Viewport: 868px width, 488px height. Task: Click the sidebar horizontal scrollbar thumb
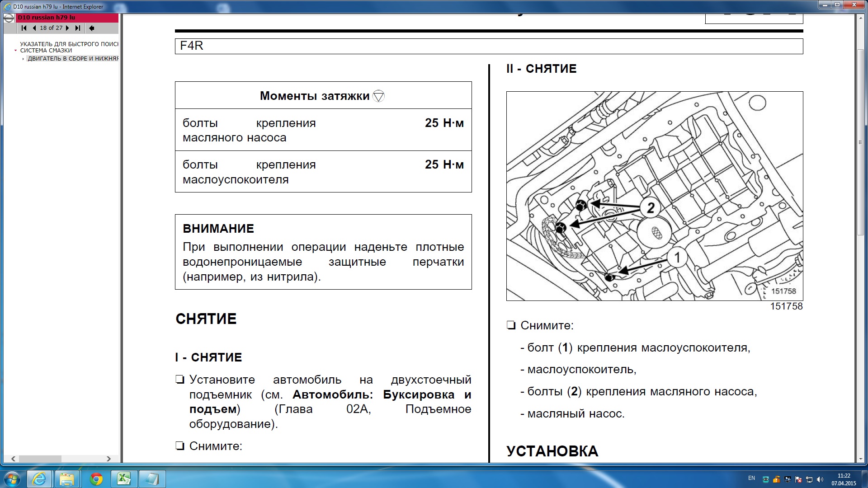pos(40,459)
